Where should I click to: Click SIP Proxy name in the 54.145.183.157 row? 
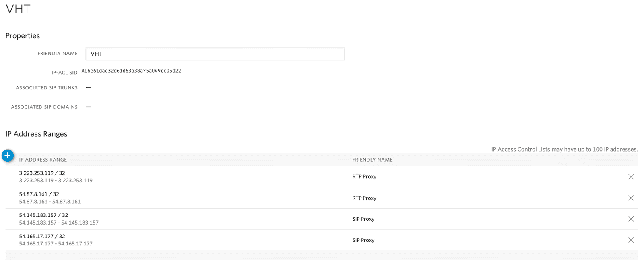(363, 219)
